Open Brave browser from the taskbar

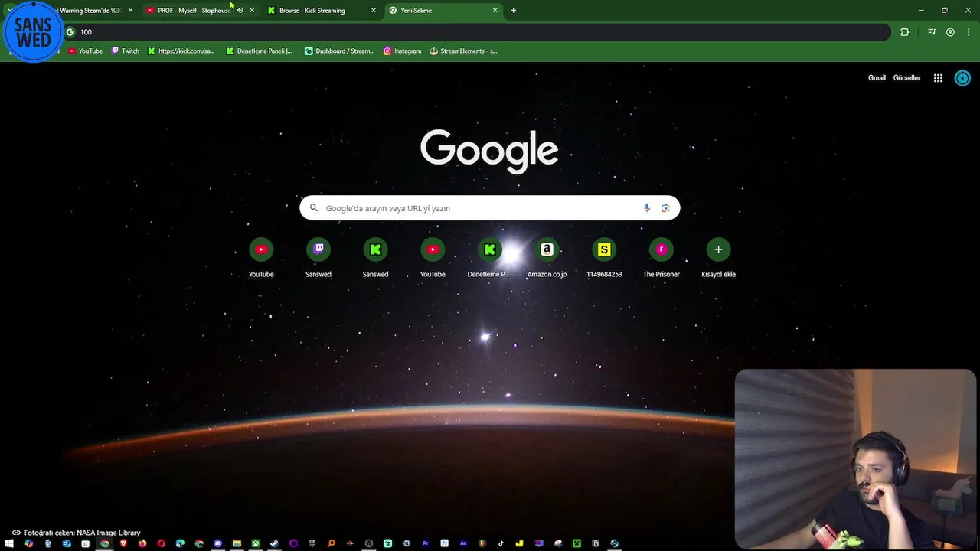click(x=123, y=543)
